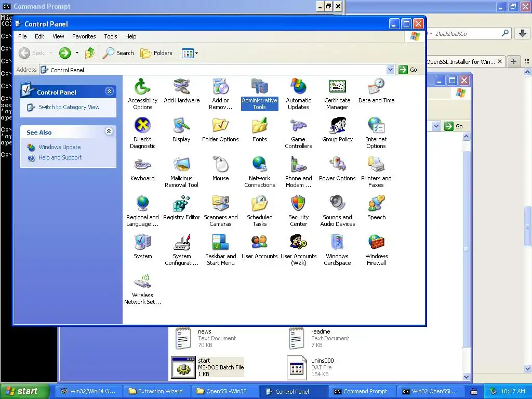Click the Search toolbar button
This screenshot has width=532, height=399.
click(118, 53)
